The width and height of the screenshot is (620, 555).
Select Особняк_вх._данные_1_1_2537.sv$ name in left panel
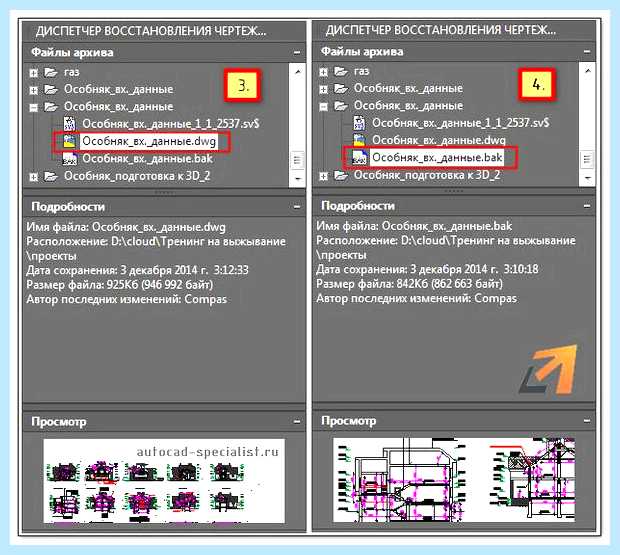[171, 124]
